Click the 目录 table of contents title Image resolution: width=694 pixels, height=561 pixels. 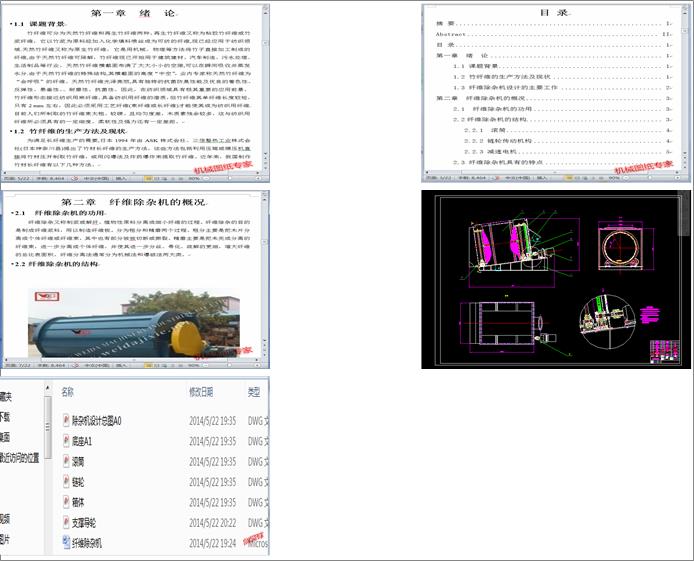[553, 11]
